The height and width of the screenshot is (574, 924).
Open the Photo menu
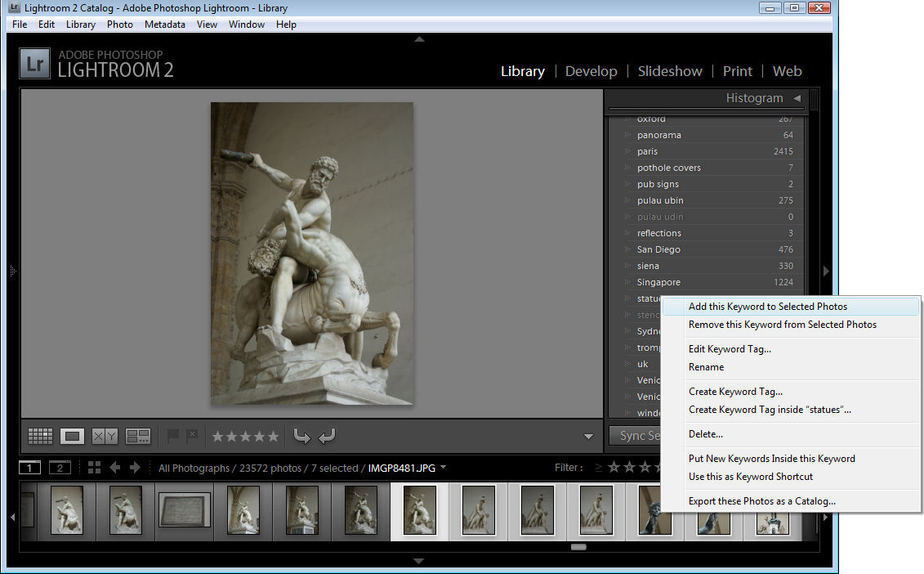tap(119, 25)
